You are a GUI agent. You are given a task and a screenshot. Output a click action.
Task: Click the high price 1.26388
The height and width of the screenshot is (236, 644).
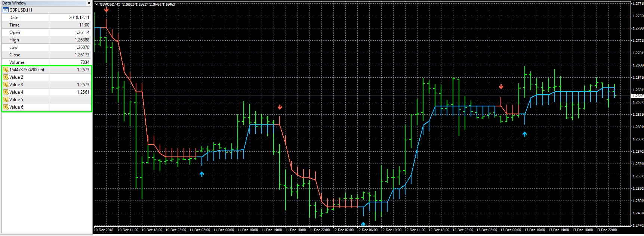click(x=82, y=40)
